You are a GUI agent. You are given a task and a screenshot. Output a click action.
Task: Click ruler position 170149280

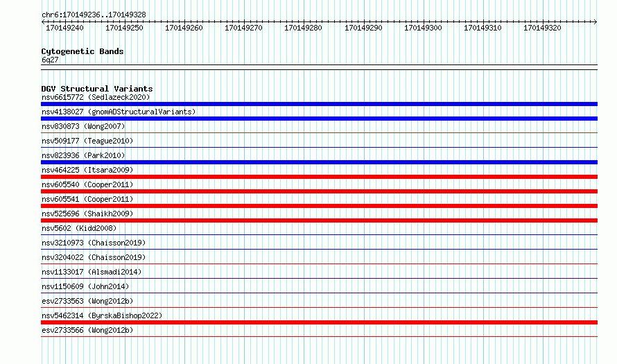(304, 28)
